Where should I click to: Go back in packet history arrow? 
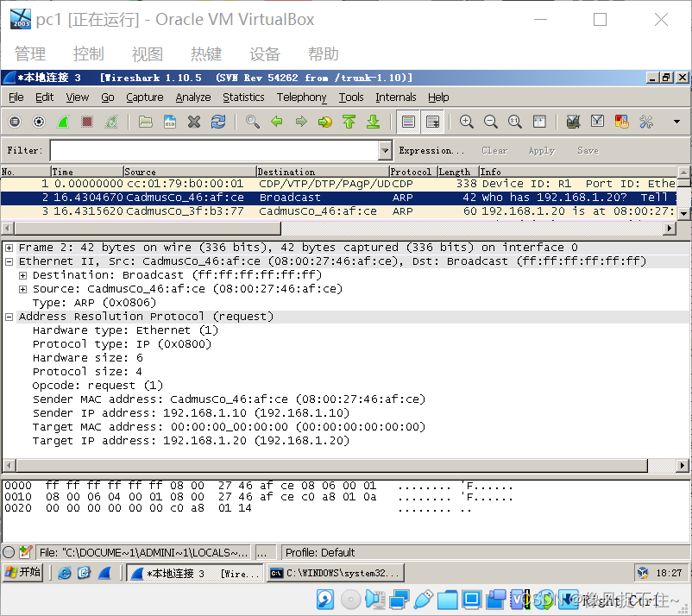(277, 122)
